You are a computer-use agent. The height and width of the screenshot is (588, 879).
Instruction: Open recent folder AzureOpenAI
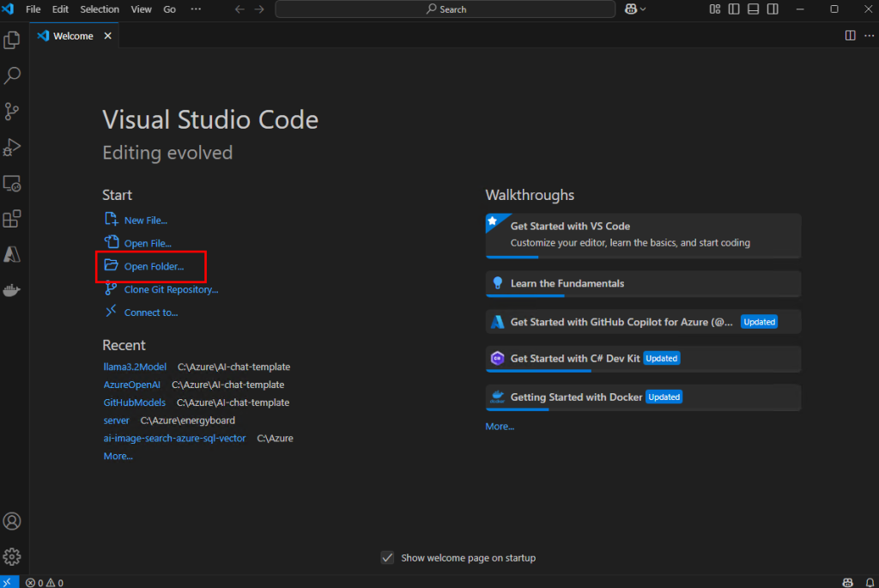(131, 385)
